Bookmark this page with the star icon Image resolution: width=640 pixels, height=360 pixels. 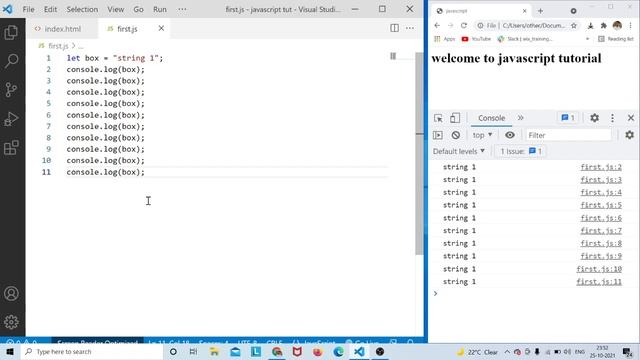[573, 26]
